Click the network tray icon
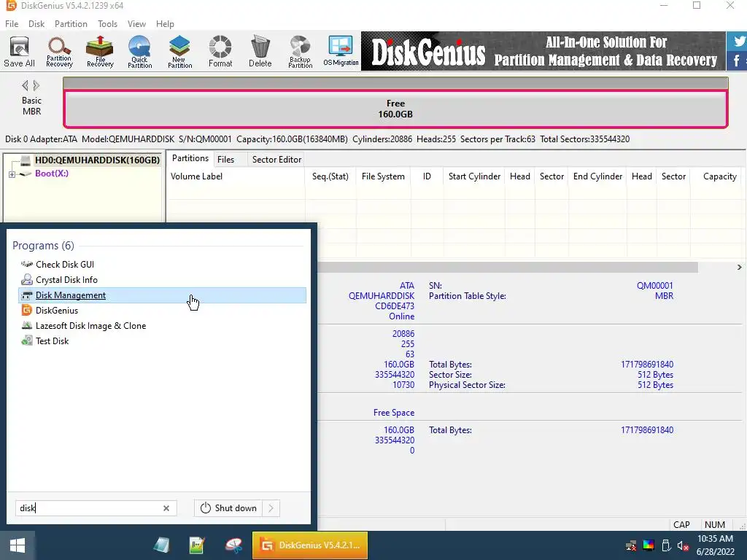Viewport: 747px width, 560px height. [631, 545]
